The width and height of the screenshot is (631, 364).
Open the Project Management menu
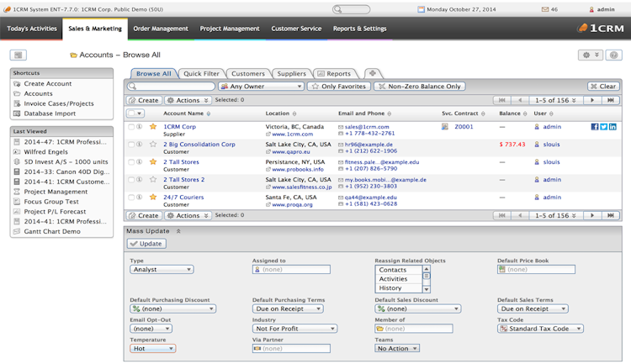[x=230, y=29]
